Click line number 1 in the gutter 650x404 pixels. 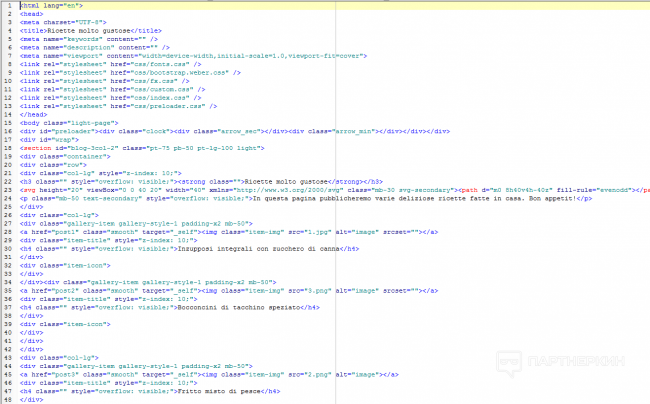click(9, 5)
